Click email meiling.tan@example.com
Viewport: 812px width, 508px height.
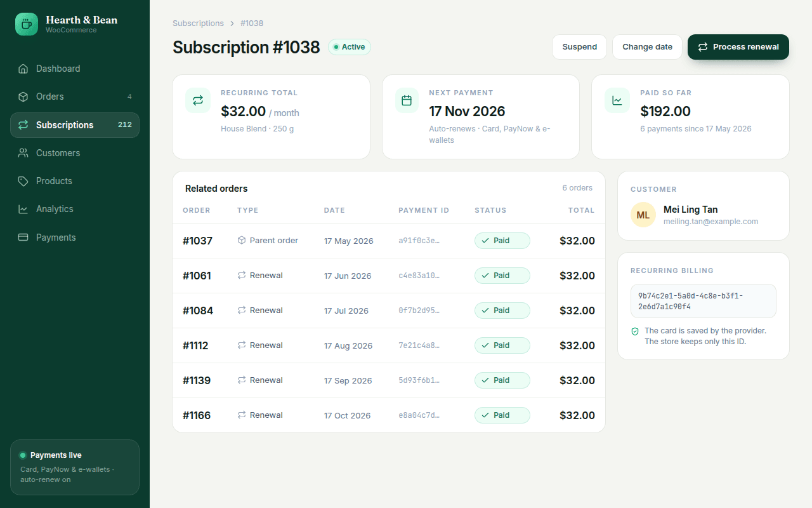[711, 222]
